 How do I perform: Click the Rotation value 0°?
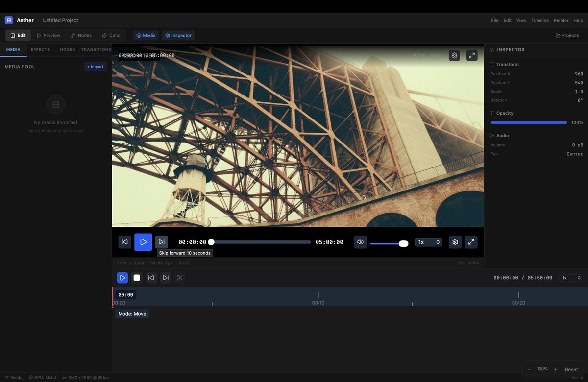580,100
